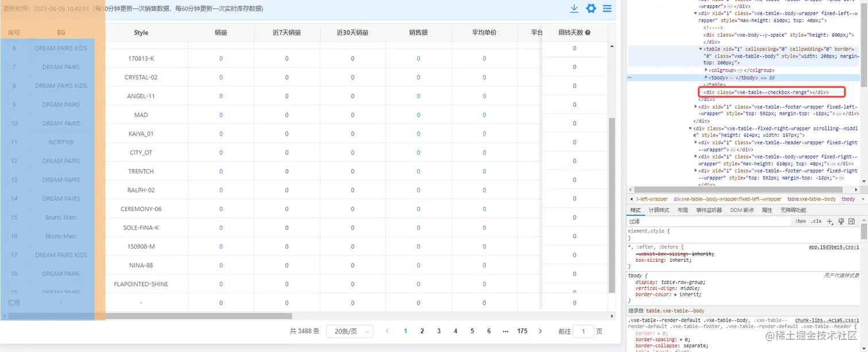Click the ANGEL-11 style cell
The width and height of the screenshot is (868, 352).
pyautogui.click(x=141, y=96)
